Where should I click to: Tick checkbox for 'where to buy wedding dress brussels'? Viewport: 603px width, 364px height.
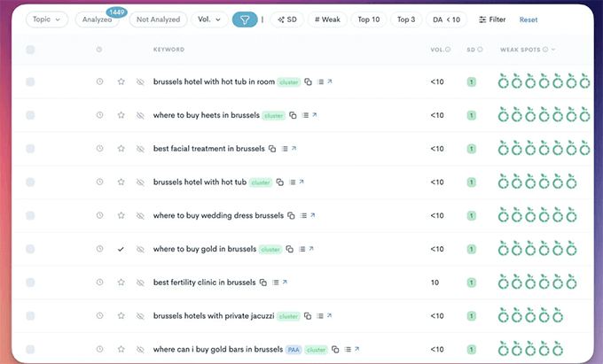pos(30,215)
